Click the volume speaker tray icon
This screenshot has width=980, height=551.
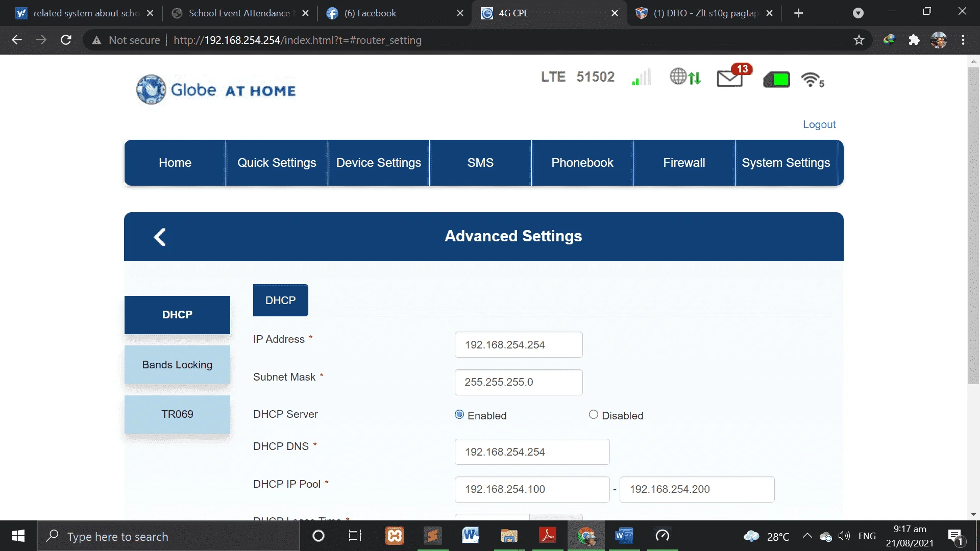pyautogui.click(x=844, y=536)
